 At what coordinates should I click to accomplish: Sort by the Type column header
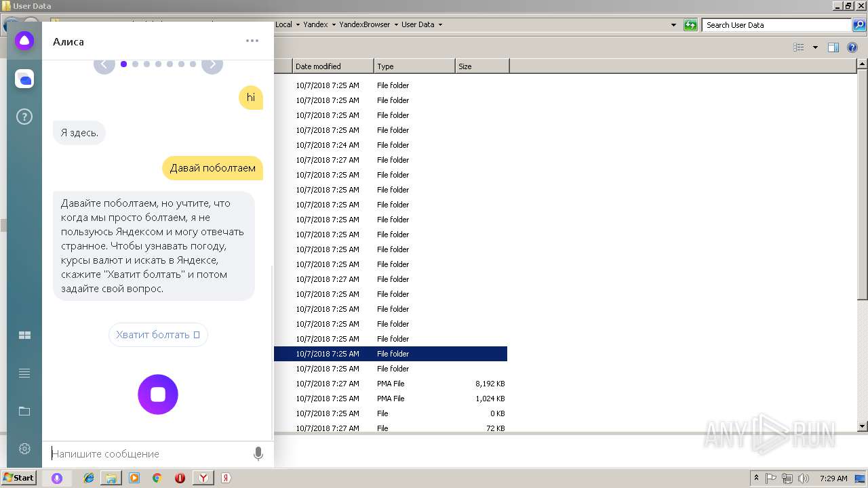point(414,66)
